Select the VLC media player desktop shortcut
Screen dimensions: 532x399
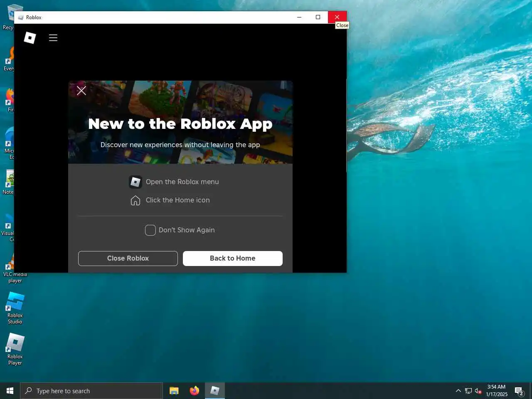15,268
